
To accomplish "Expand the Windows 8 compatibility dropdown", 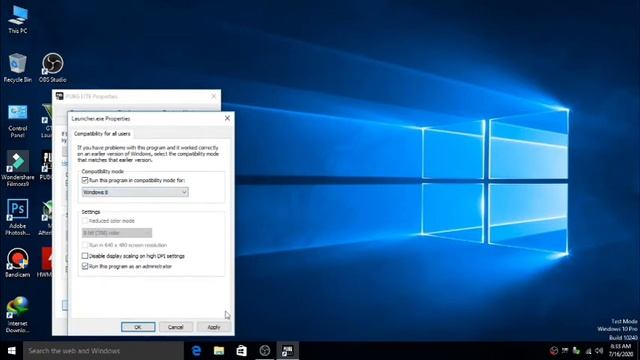I will (x=135, y=192).
